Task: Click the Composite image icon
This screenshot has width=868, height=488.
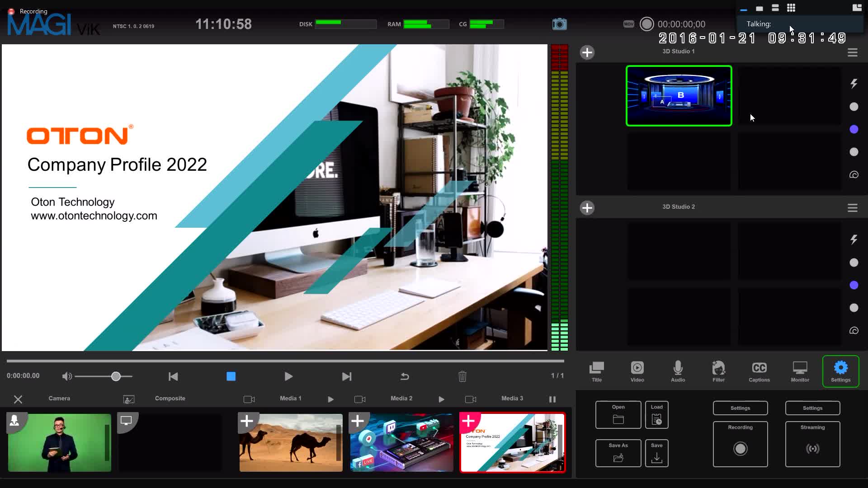Action: pyautogui.click(x=128, y=399)
